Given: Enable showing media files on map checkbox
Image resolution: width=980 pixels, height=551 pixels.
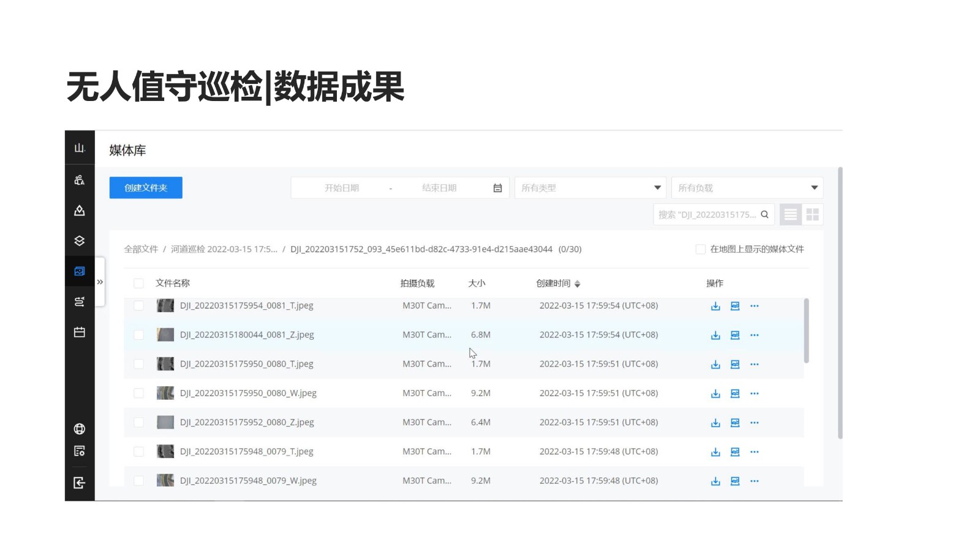Looking at the screenshot, I should tap(700, 249).
